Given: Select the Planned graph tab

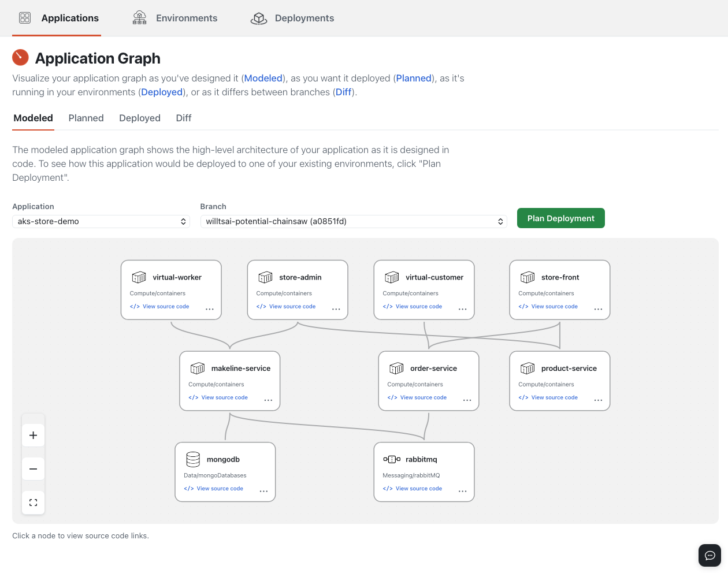Looking at the screenshot, I should click(x=86, y=118).
